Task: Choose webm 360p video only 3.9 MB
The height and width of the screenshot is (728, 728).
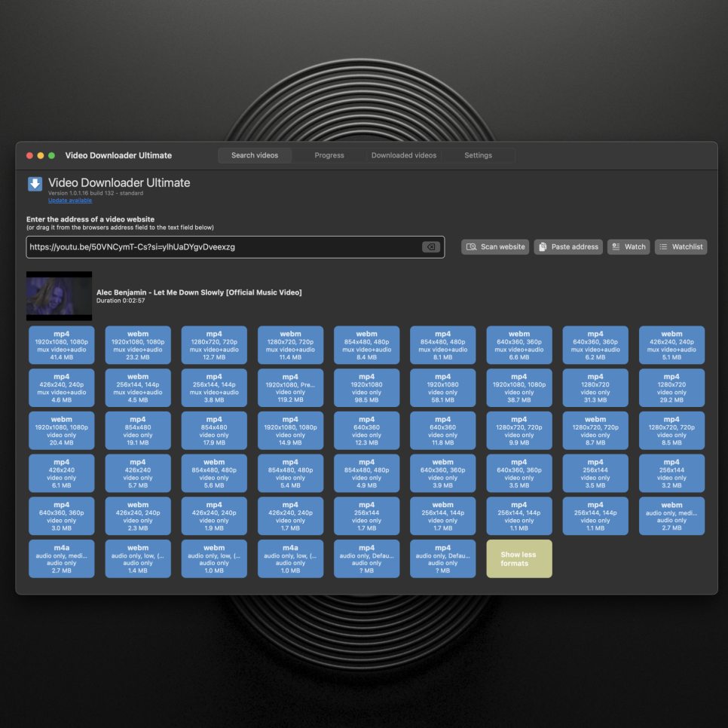Action: (443, 473)
